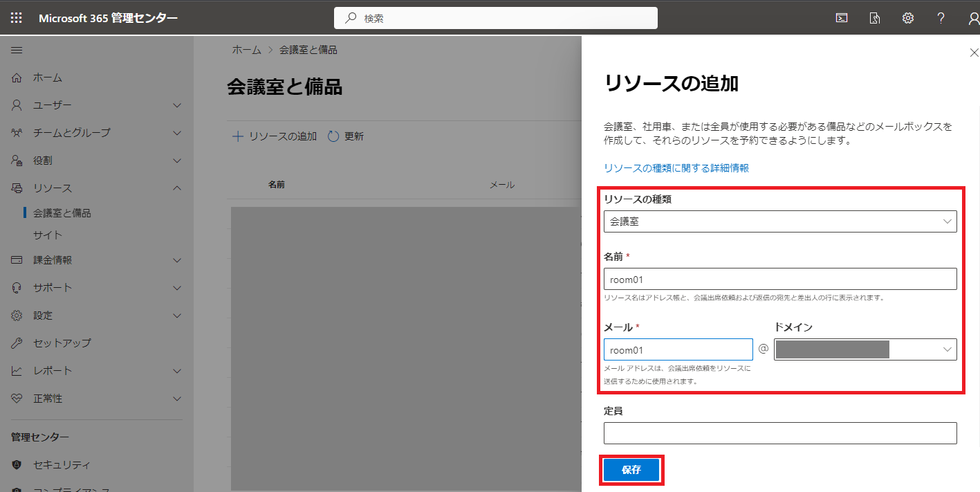Expand 設定 chevron
The height and width of the screenshot is (492, 980).
[177, 316]
